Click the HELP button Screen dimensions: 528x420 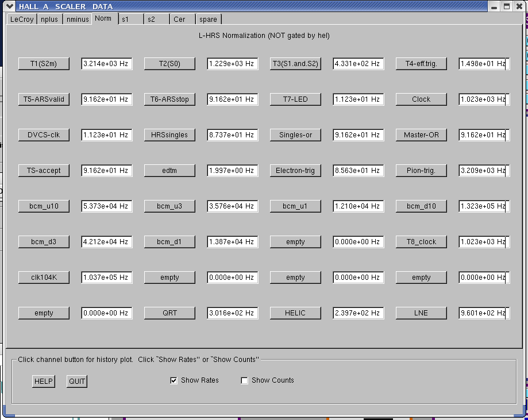click(x=44, y=382)
